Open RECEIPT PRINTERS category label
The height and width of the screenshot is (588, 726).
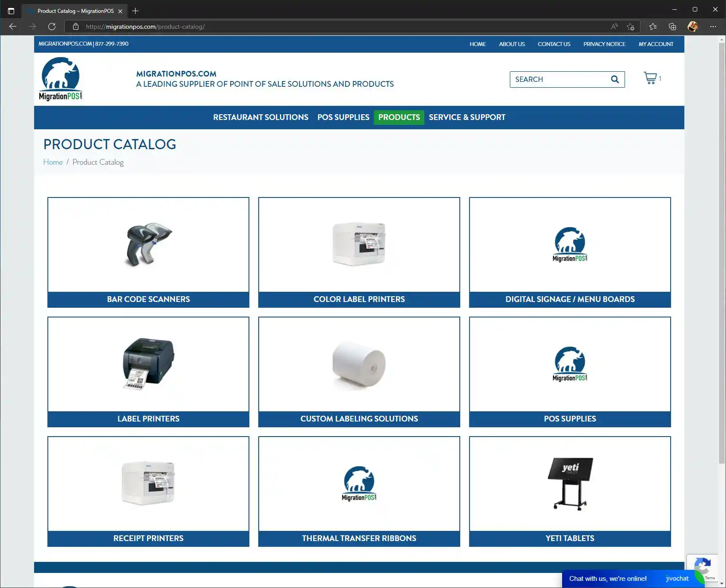click(x=148, y=538)
